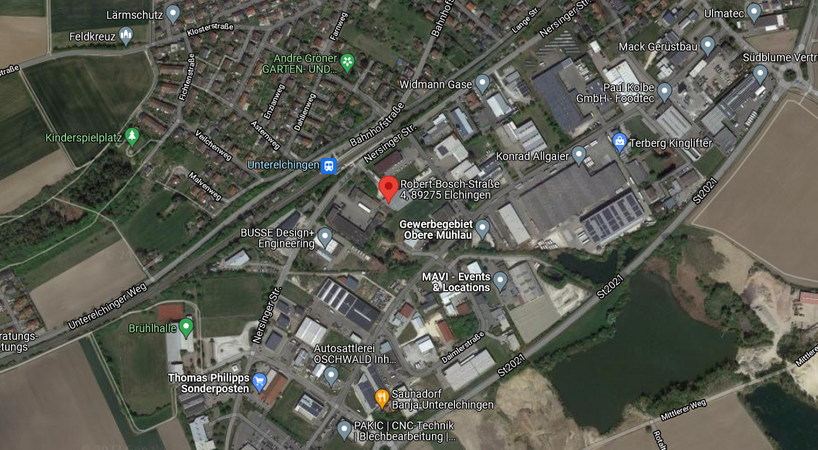Viewport: 818px width, 450px height.
Task: Click the Andre Gröner garden marker
Action: pos(347,63)
